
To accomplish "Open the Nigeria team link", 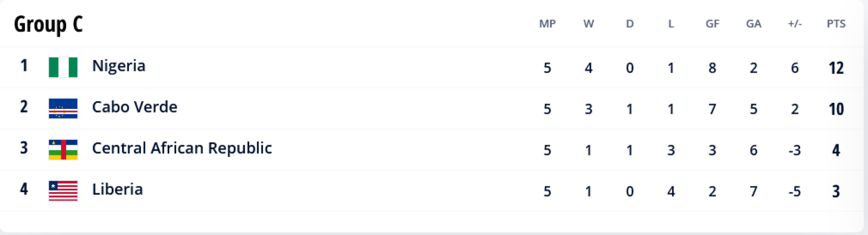I will click(x=119, y=66).
